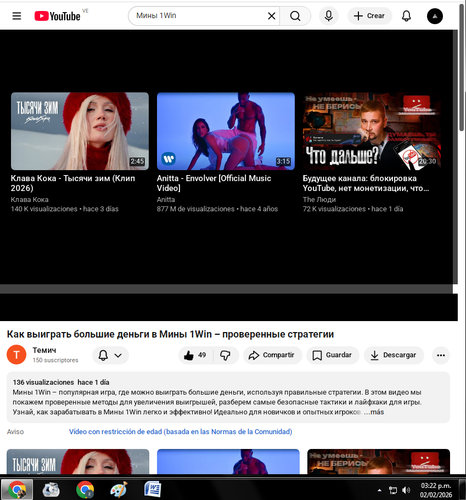The image size is (466, 500).
Task: Dislike the video with thumbs down
Action: click(226, 355)
